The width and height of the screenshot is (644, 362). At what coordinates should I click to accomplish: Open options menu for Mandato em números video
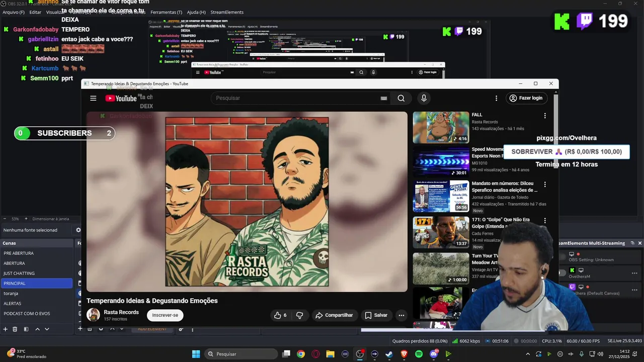click(x=544, y=185)
